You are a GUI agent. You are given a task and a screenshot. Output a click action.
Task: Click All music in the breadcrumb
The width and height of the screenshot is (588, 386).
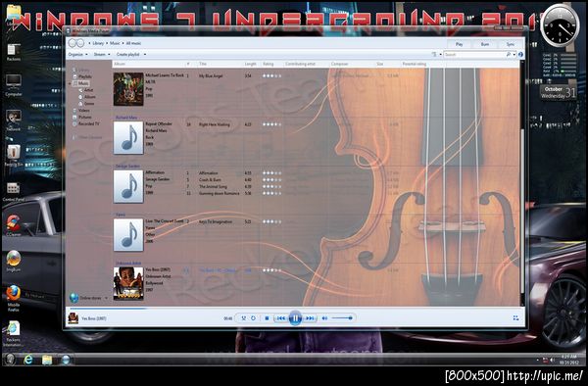point(133,43)
